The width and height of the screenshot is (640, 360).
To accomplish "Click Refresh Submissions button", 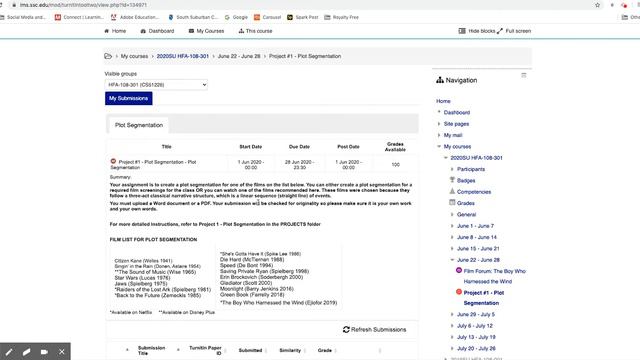I will [374, 329].
